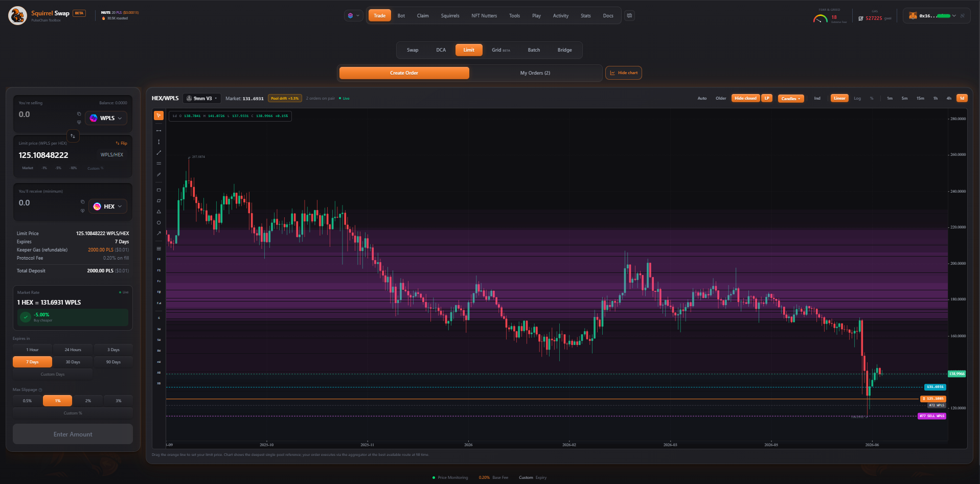This screenshot has height=484, width=980.
Task: Select the horizontal parallel lines tool
Action: (158, 164)
